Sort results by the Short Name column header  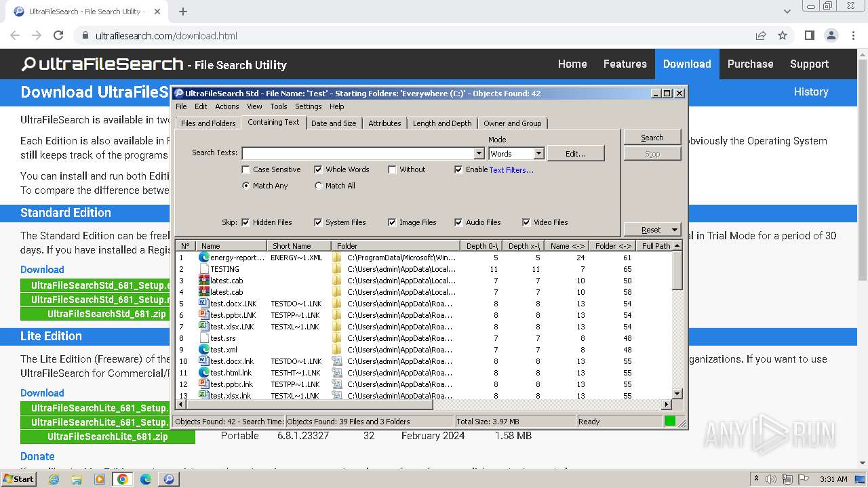click(299, 246)
